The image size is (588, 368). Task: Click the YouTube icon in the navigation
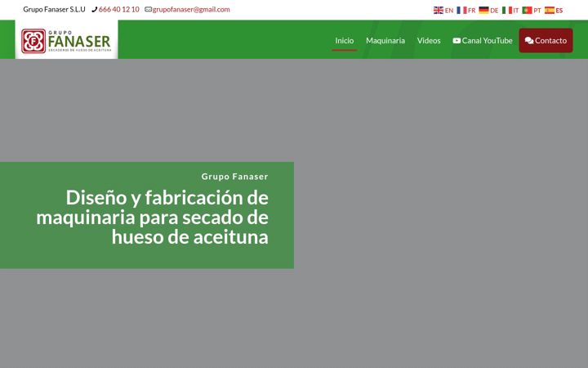(457, 41)
